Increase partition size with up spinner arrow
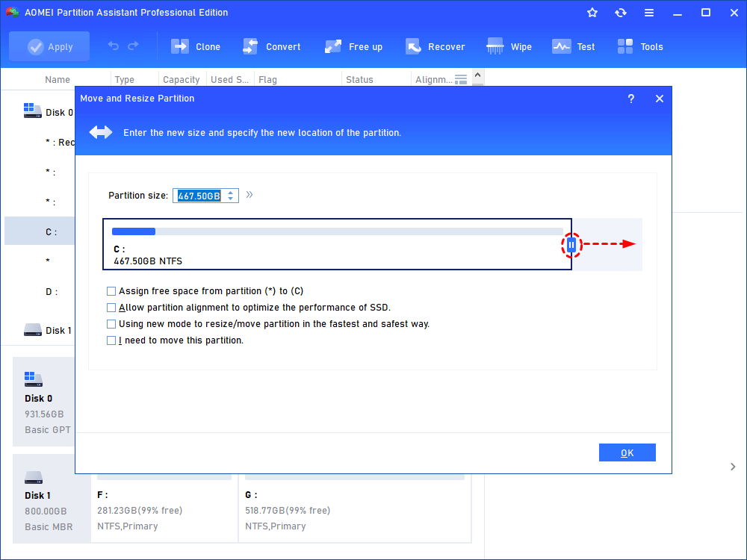747x560 pixels. [x=231, y=193]
